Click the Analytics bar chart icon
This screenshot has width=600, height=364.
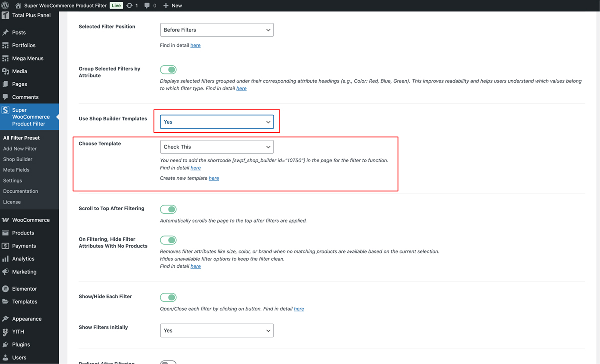(5, 259)
